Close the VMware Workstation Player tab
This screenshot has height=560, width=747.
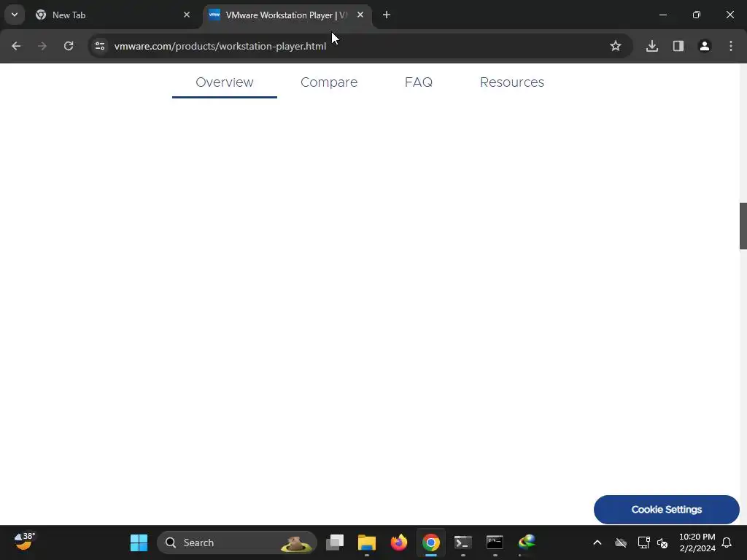point(360,15)
